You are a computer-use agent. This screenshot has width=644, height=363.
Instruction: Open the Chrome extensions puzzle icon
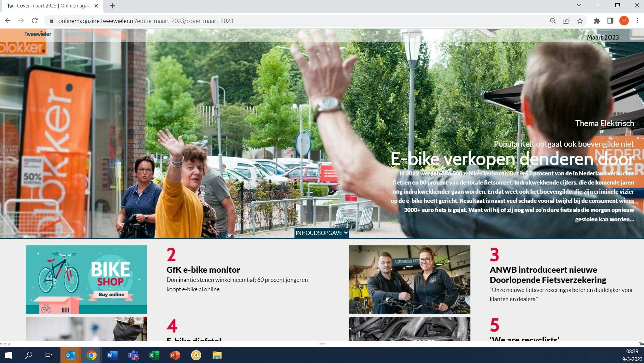coord(597,21)
